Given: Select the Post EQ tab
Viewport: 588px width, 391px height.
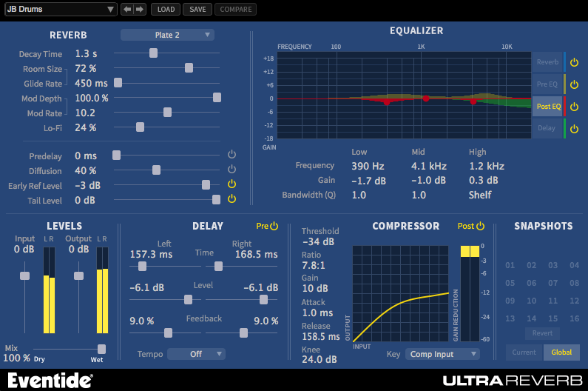Looking at the screenshot, I should click(547, 107).
